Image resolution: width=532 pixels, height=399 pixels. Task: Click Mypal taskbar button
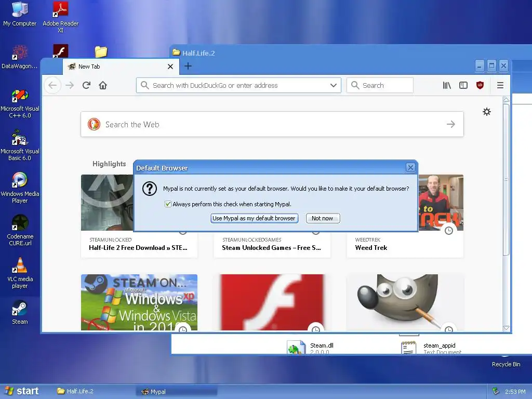click(177, 392)
